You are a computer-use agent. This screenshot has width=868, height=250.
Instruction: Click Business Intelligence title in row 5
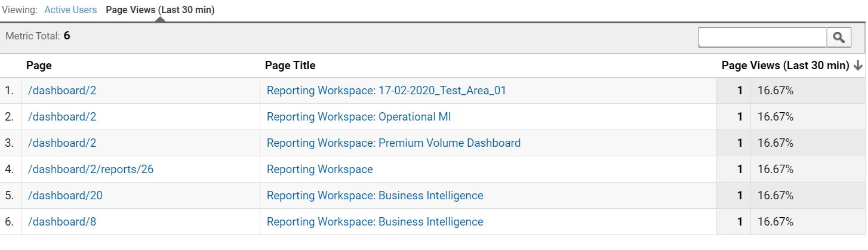point(375,196)
